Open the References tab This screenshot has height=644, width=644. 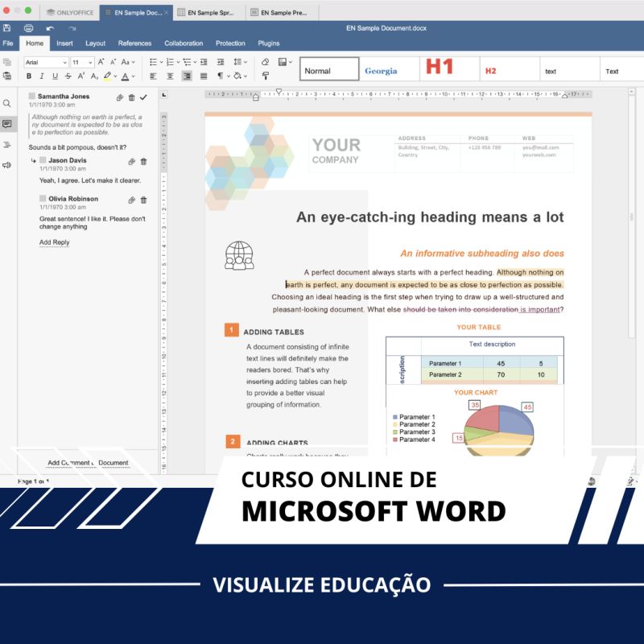[x=134, y=43]
